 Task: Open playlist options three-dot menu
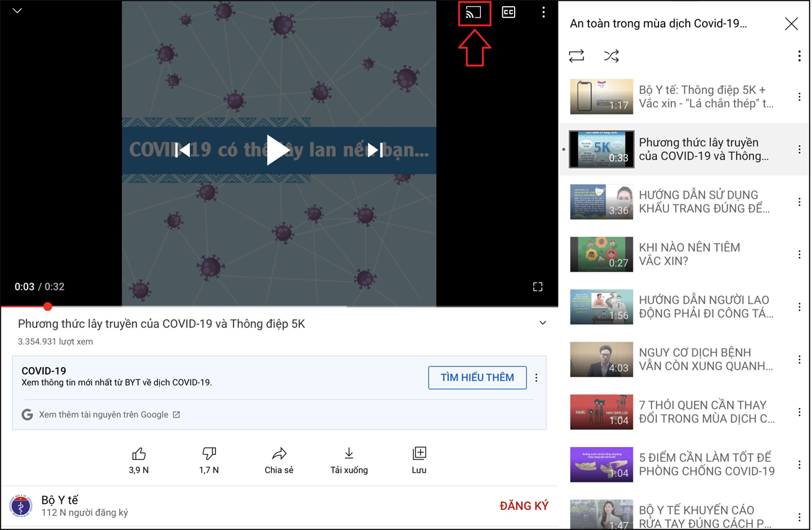(x=799, y=56)
